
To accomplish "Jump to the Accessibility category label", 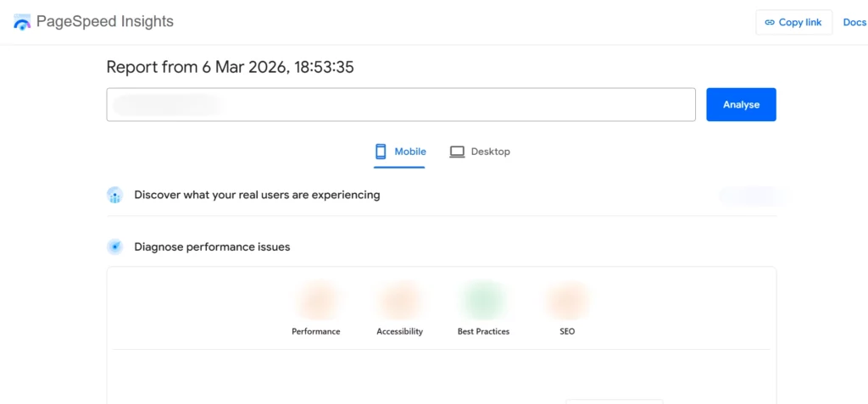I will click(399, 331).
